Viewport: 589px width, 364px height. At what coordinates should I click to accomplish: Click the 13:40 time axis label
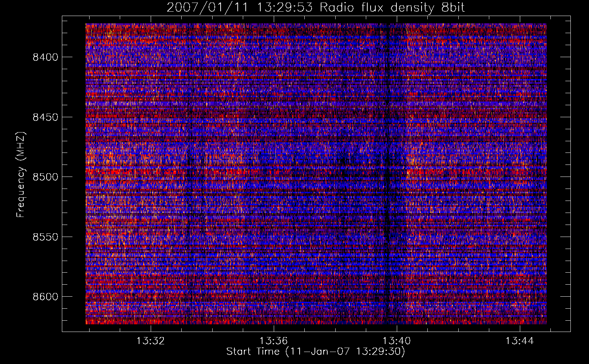[x=396, y=341]
